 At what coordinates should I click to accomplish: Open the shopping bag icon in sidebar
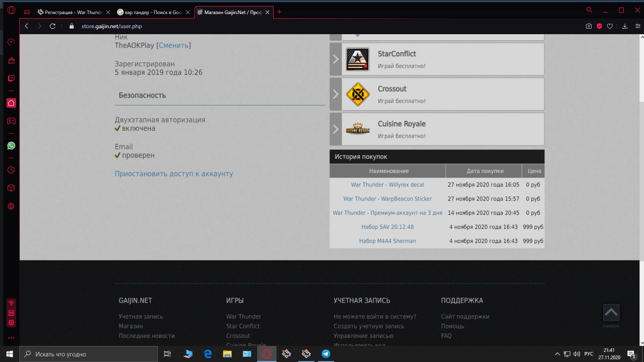[11, 60]
